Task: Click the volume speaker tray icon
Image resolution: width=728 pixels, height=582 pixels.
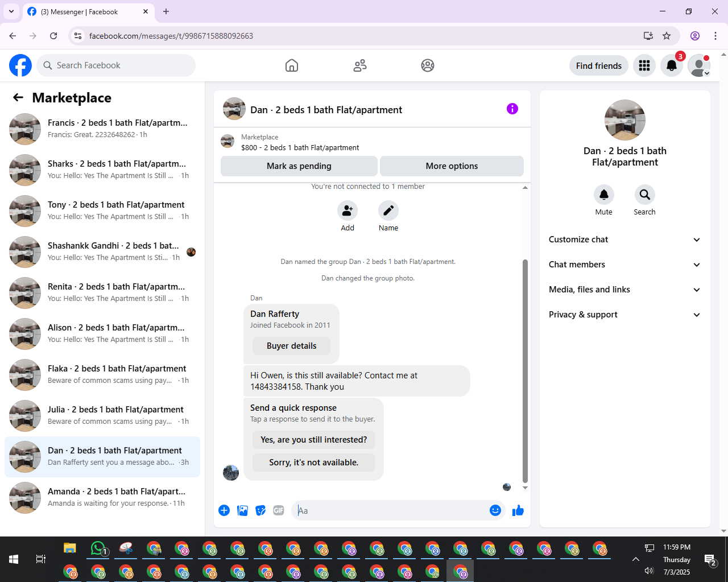Action: tap(649, 571)
